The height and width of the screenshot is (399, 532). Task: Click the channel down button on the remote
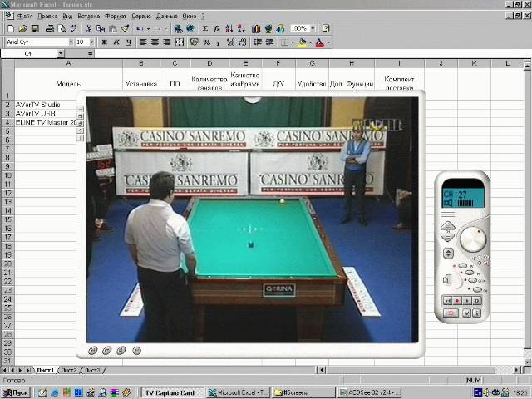[447, 237]
